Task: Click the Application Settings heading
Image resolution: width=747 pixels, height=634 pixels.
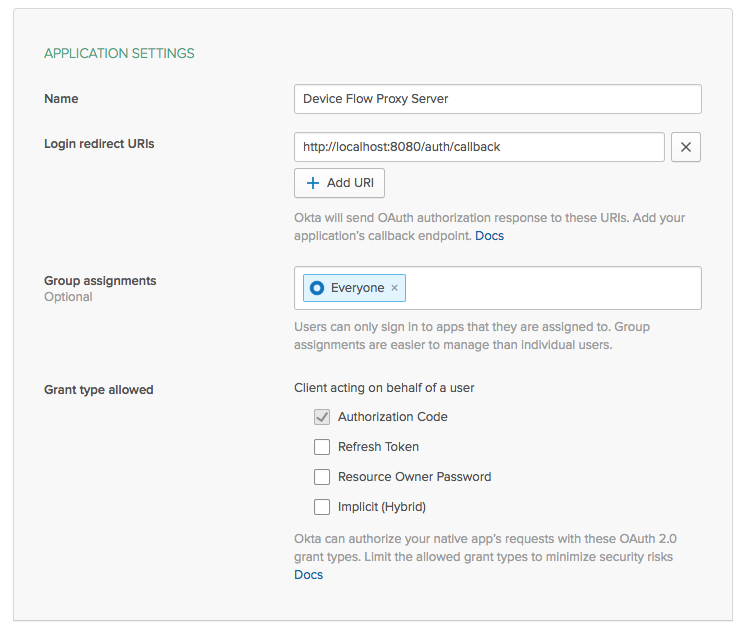Action: (x=119, y=53)
